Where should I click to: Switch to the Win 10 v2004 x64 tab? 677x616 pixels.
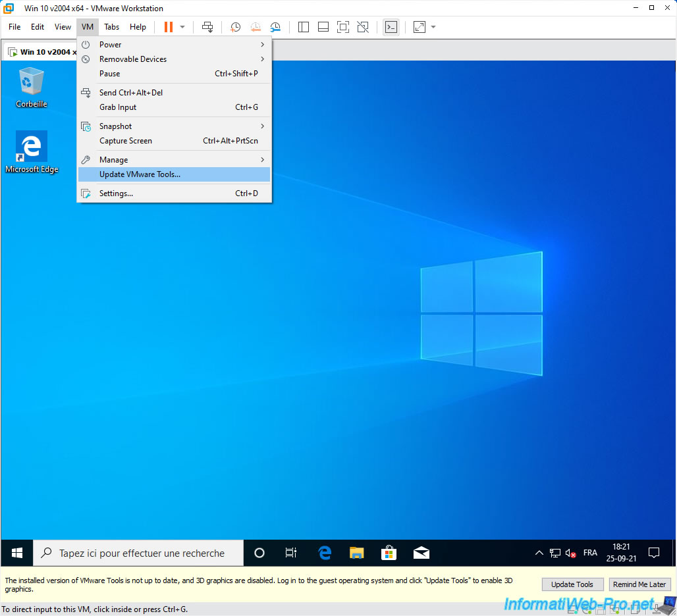tap(41, 52)
